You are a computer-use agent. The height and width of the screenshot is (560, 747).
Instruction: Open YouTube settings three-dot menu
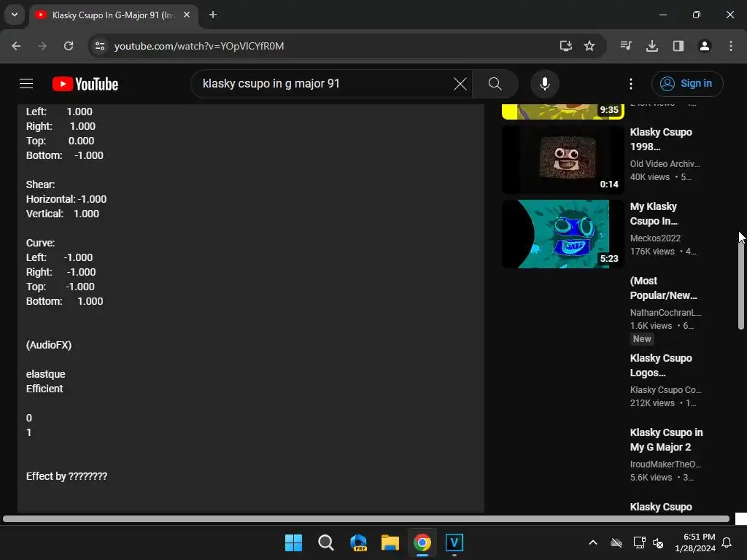(631, 84)
